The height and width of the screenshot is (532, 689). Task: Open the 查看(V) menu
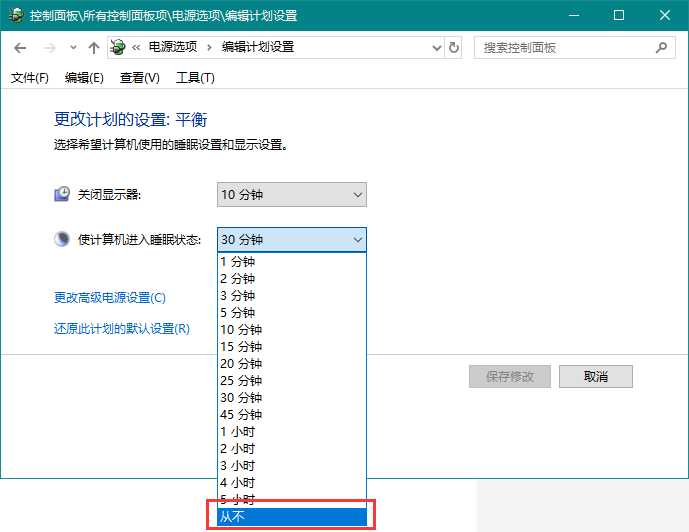[x=140, y=78]
